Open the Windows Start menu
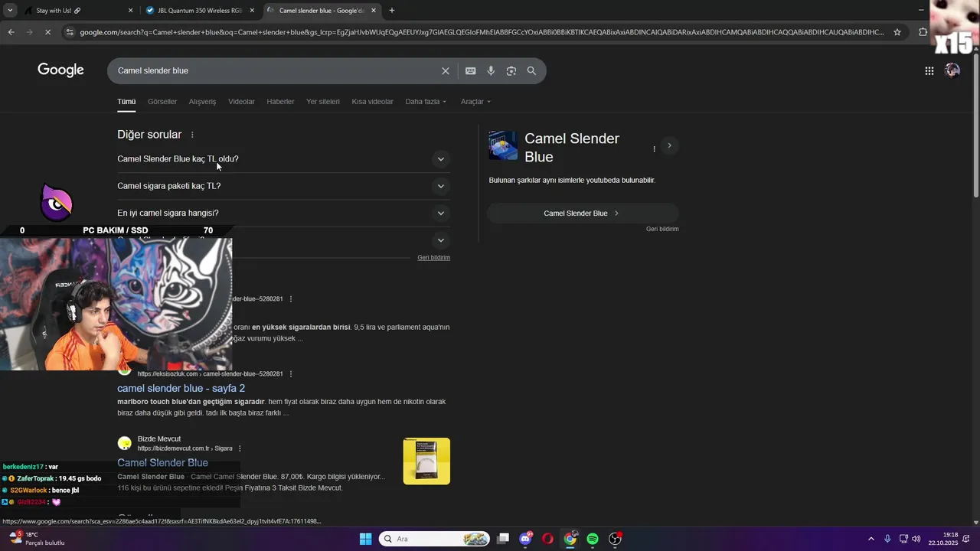Image resolution: width=980 pixels, height=551 pixels. point(365,539)
